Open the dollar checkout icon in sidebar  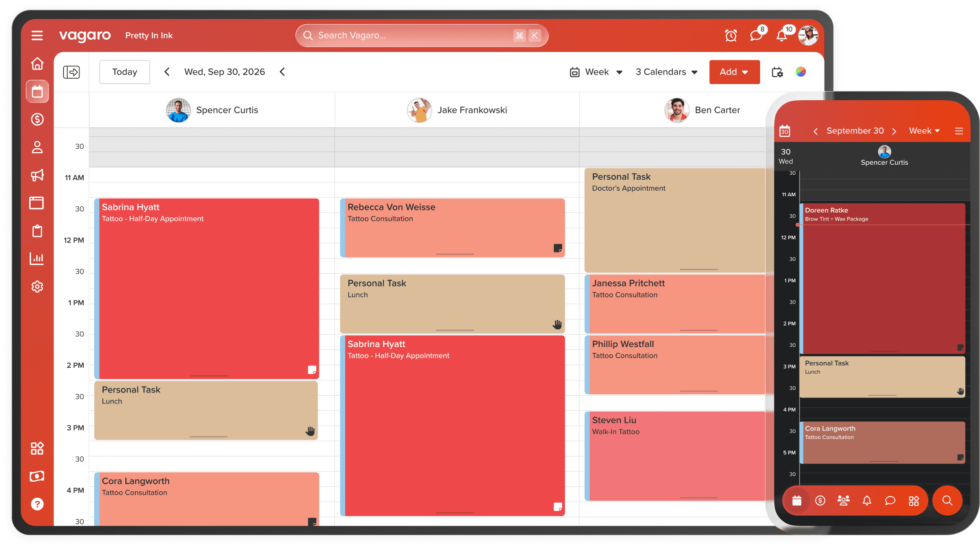coord(37,119)
